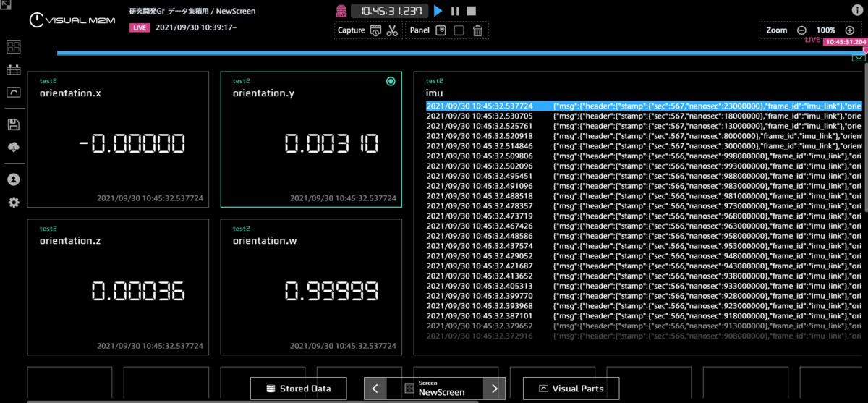Select imu row 10:45:32.387101

(644, 315)
